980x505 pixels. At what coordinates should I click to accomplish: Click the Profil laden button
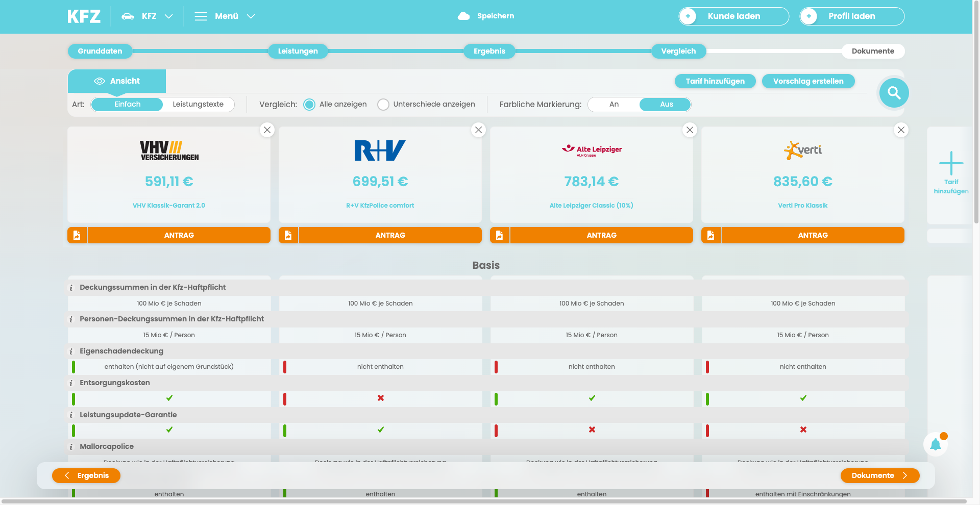(x=852, y=16)
